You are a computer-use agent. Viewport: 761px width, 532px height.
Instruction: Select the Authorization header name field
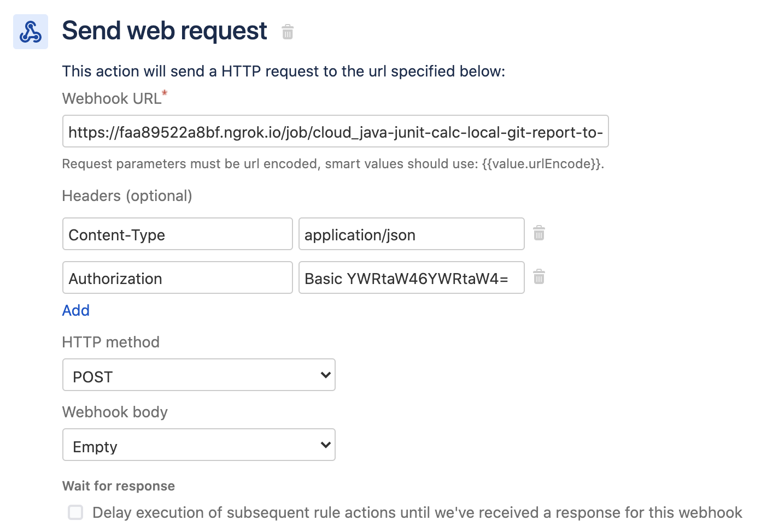(x=178, y=277)
